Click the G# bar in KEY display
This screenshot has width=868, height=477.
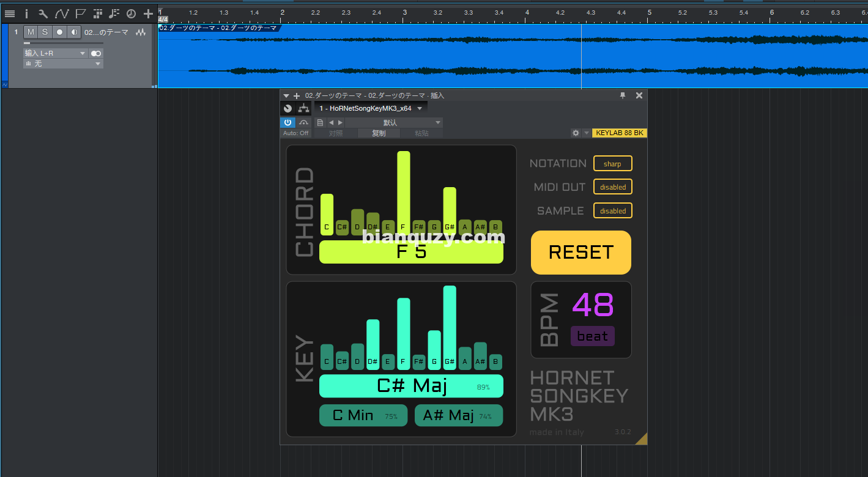(450, 328)
